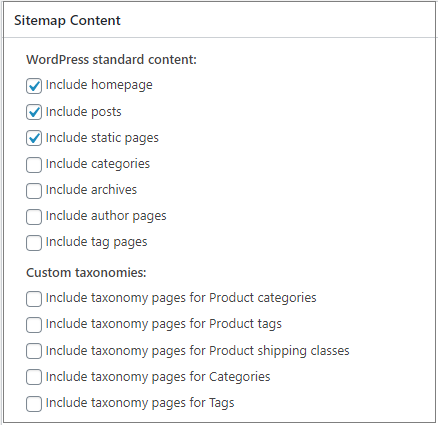Disable the Include static pages checkbox
This screenshot has width=438, height=425.
click(34, 138)
